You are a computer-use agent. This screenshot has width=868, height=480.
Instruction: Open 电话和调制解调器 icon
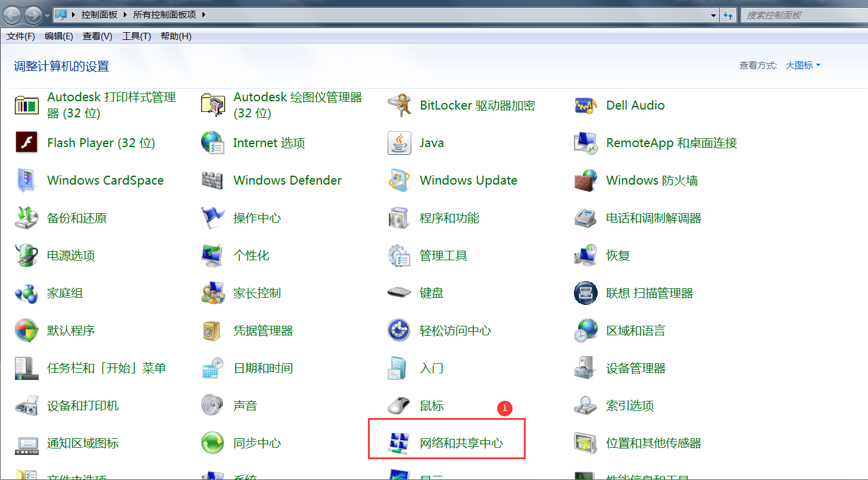tap(585, 218)
